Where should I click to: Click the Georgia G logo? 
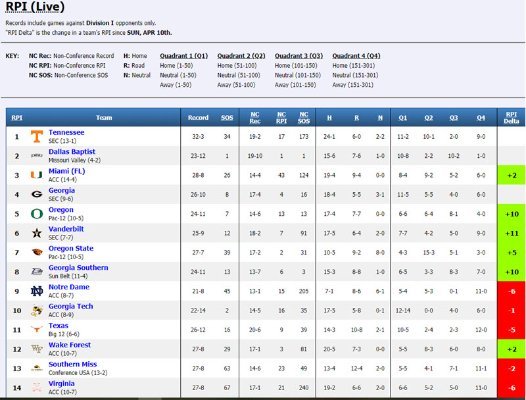37,194
